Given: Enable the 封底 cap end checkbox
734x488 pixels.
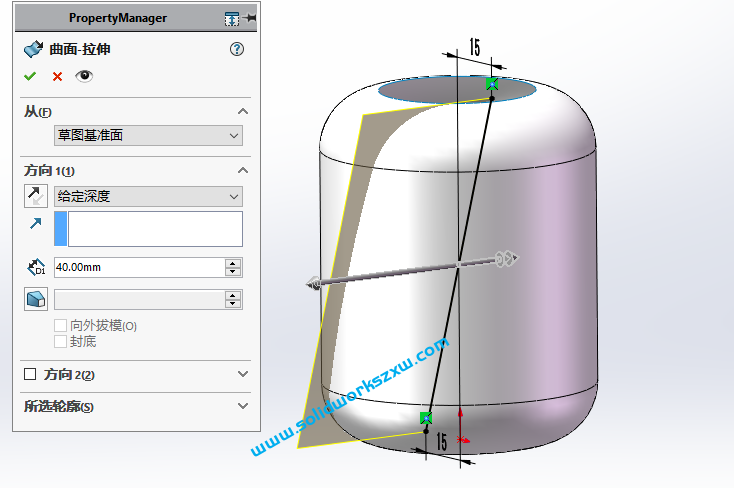Looking at the screenshot, I should (60, 341).
